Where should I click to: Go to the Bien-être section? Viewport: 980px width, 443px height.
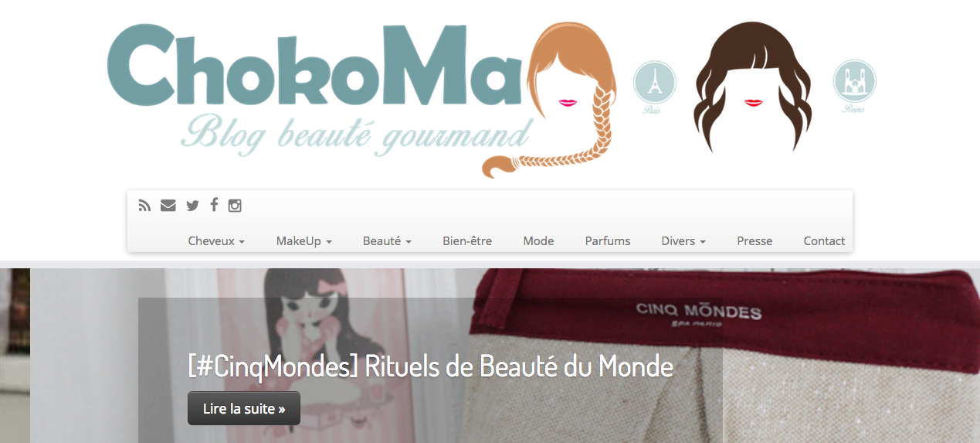tap(467, 240)
